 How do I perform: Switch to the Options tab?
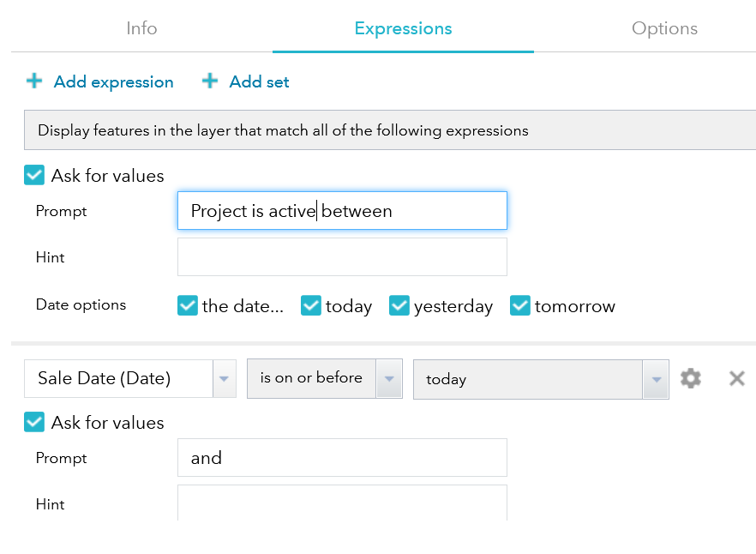click(664, 28)
